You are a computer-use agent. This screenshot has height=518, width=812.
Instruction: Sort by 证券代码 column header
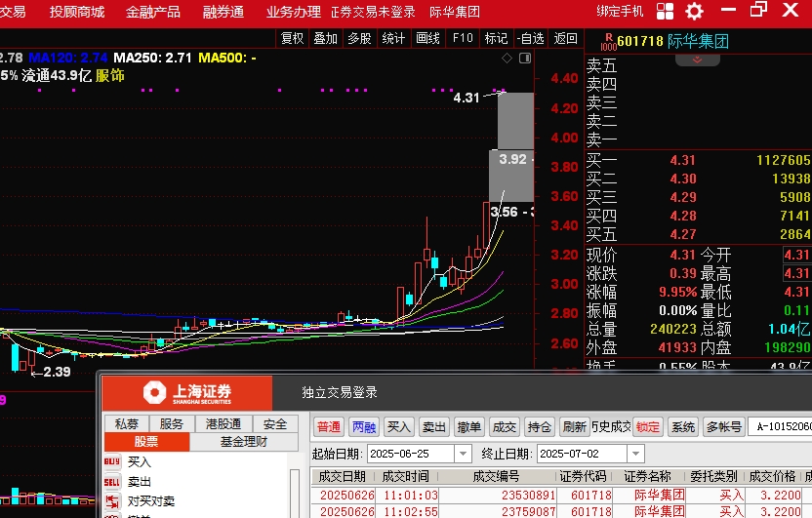[583, 476]
